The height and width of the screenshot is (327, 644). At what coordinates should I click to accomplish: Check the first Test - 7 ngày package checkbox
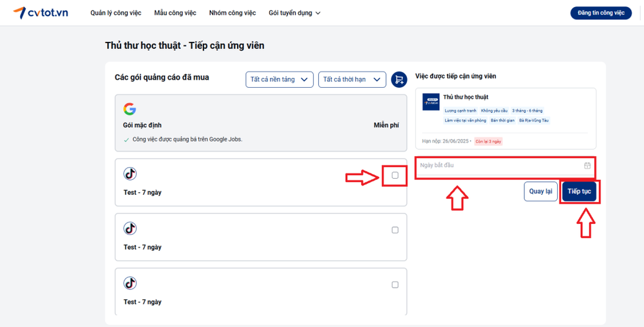(x=395, y=175)
